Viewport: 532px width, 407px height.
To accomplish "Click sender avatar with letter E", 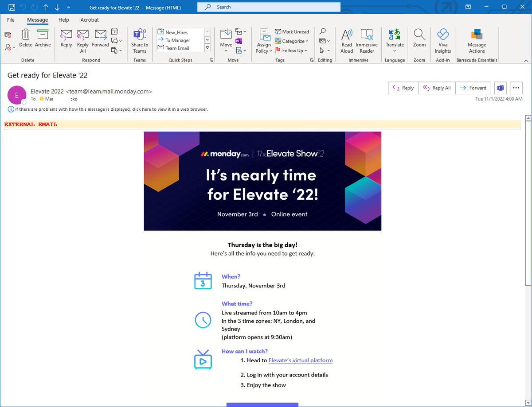I will (x=17, y=95).
